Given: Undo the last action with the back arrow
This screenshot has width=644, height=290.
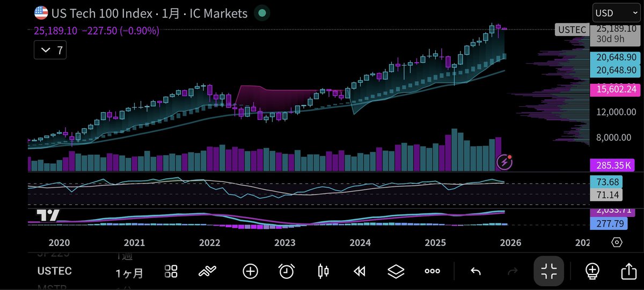Looking at the screenshot, I should coord(475,271).
